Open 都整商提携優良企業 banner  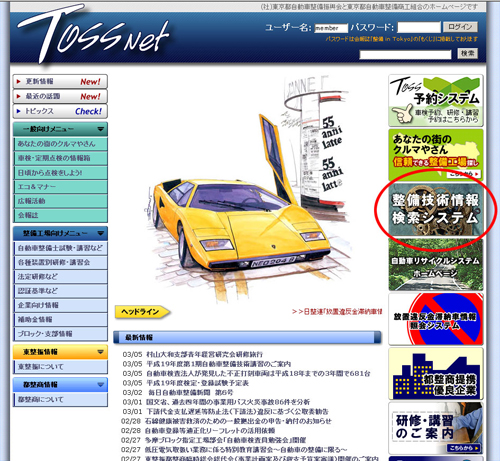click(x=436, y=374)
